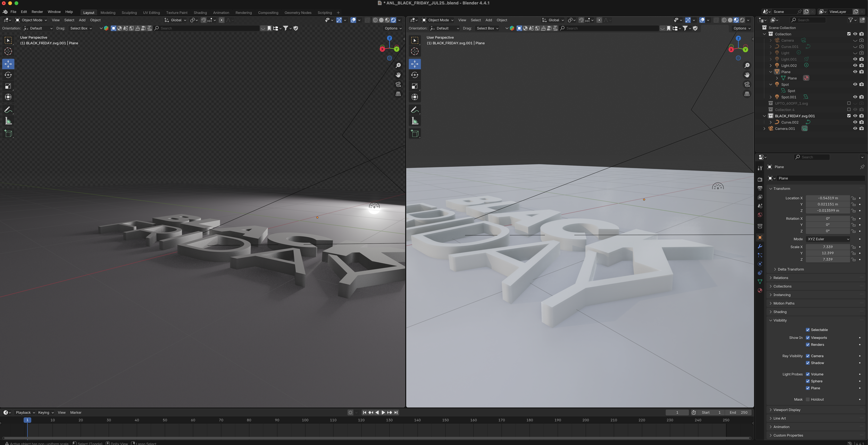Open the Render menu
This screenshot has height=445, width=868.
click(x=37, y=12)
